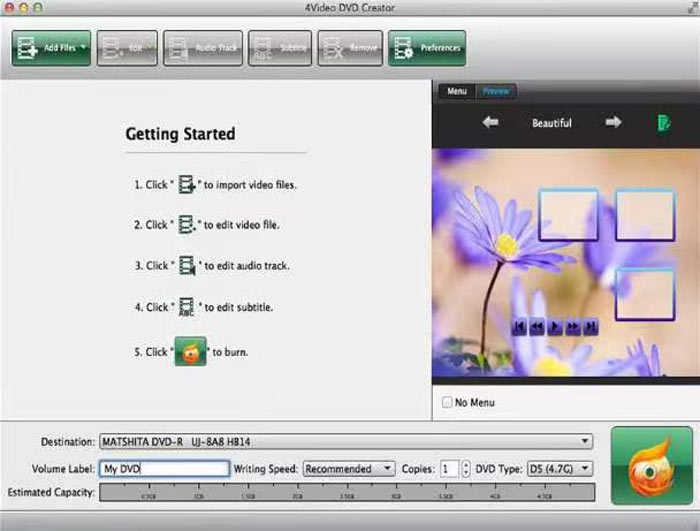The image size is (700, 531).
Task: Enable the No Menu checkbox
Action: (447, 402)
